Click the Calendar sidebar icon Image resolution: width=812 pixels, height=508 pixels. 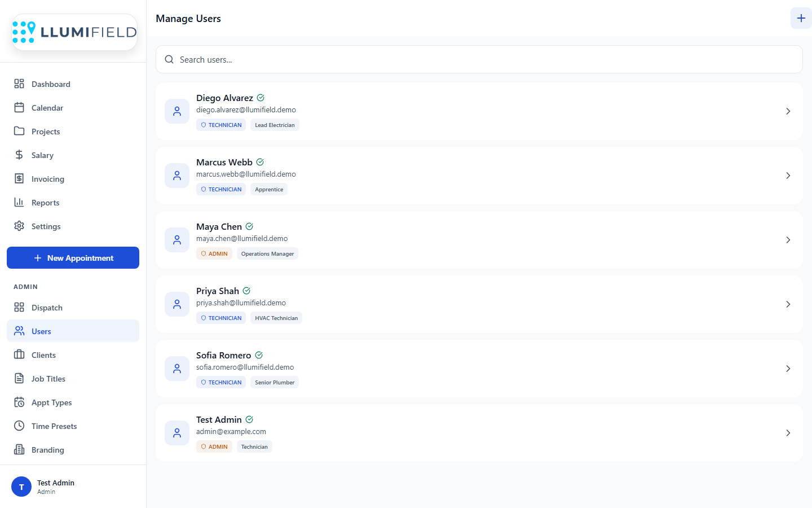pyautogui.click(x=19, y=107)
